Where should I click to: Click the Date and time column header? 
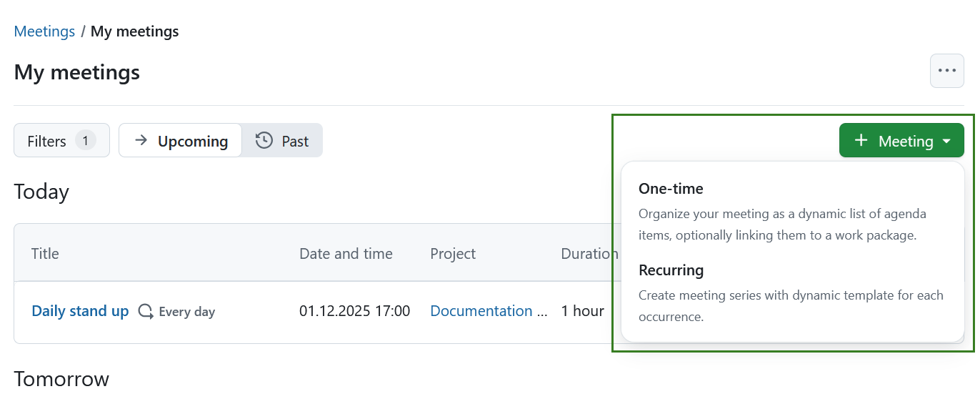[346, 254]
